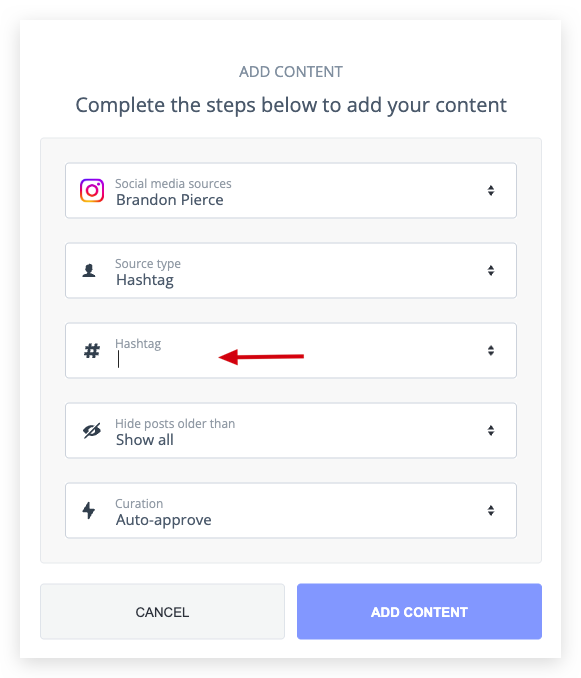Select the Brandon Pierce source value
The image size is (581, 678).
[170, 200]
